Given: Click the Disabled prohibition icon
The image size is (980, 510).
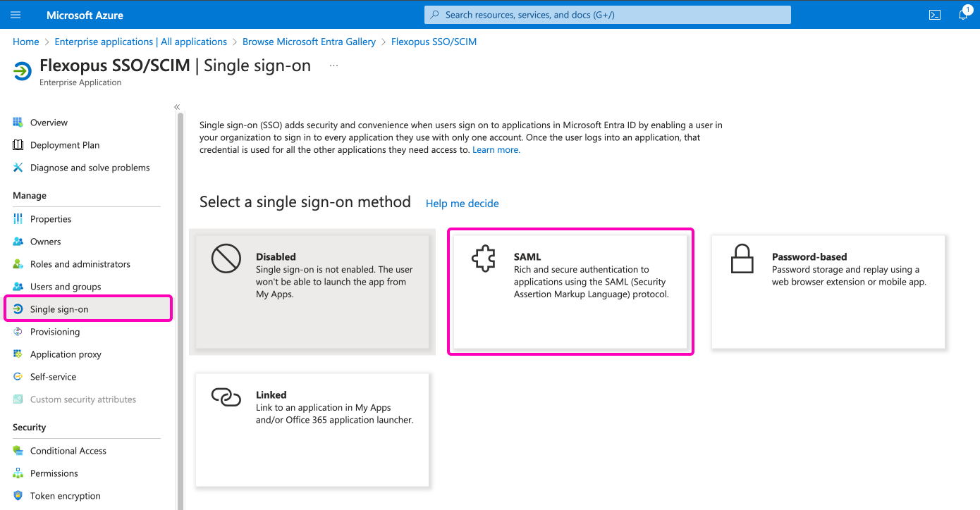Looking at the screenshot, I should click(226, 259).
